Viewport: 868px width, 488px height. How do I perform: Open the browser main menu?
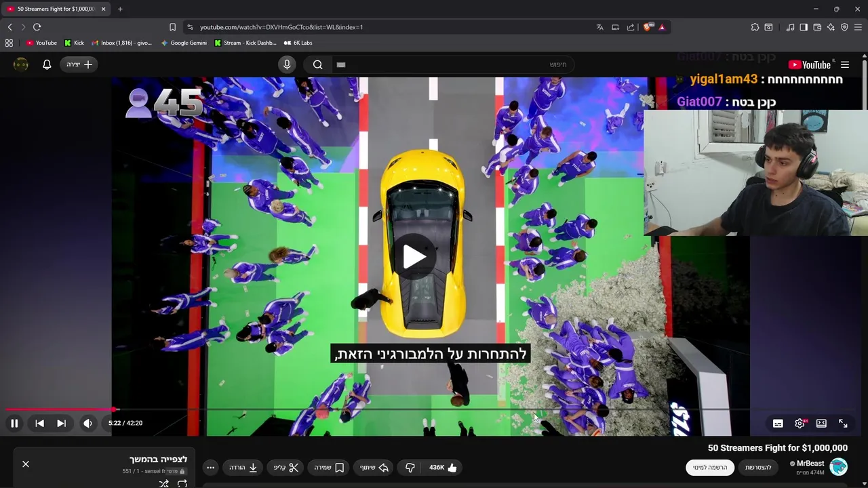pyautogui.click(x=858, y=27)
